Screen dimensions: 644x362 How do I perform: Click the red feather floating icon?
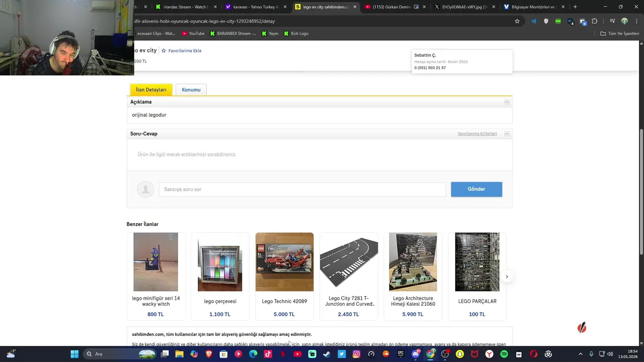(x=582, y=328)
